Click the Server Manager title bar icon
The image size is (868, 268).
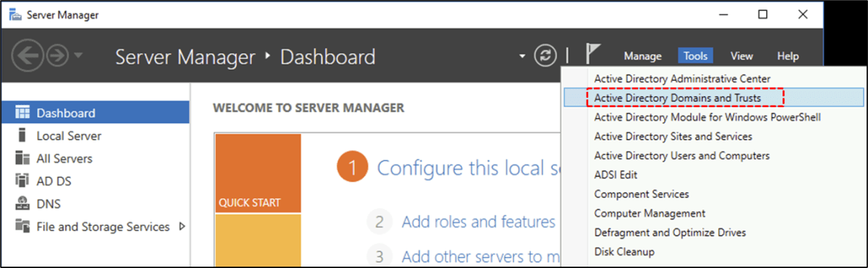point(14,14)
